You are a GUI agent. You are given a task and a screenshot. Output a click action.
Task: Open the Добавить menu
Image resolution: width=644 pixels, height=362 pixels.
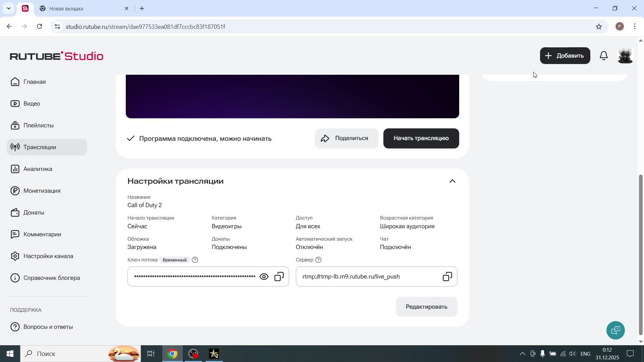[x=565, y=56]
